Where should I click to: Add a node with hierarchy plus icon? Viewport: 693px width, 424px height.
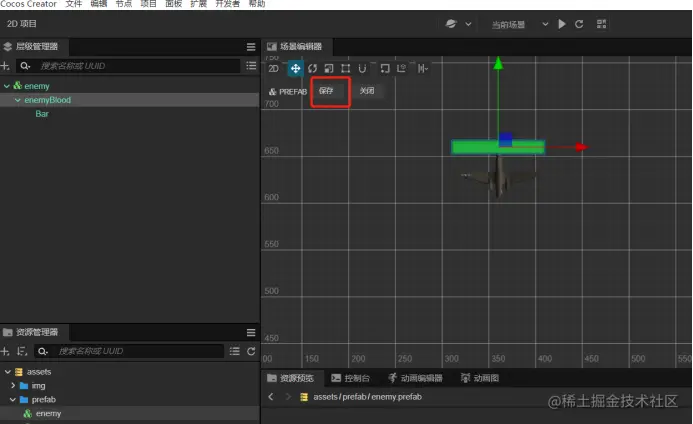pos(5,66)
